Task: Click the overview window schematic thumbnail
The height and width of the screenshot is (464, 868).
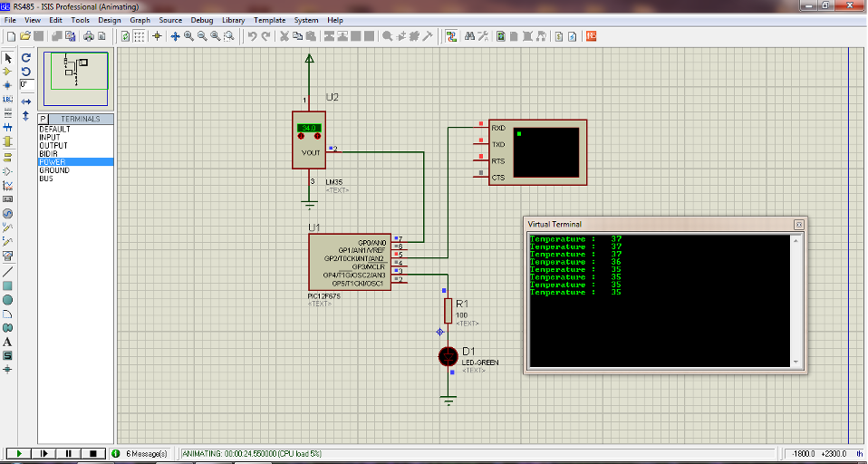Action: coord(76,78)
